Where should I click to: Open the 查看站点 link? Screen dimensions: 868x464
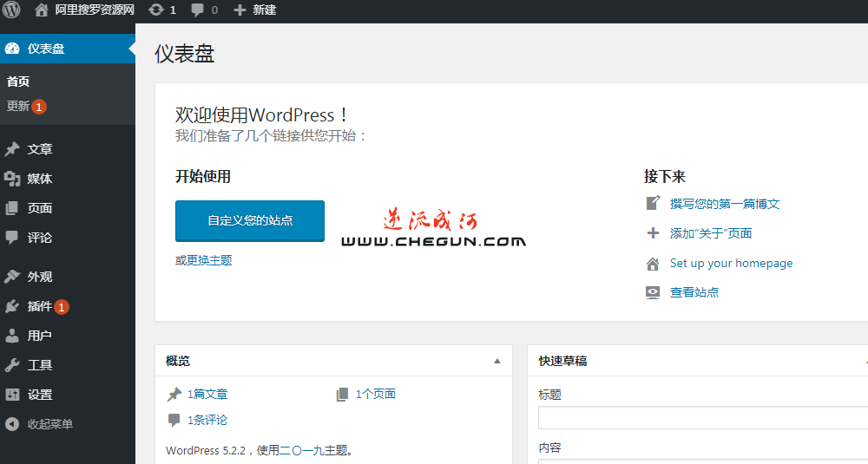[x=694, y=292]
